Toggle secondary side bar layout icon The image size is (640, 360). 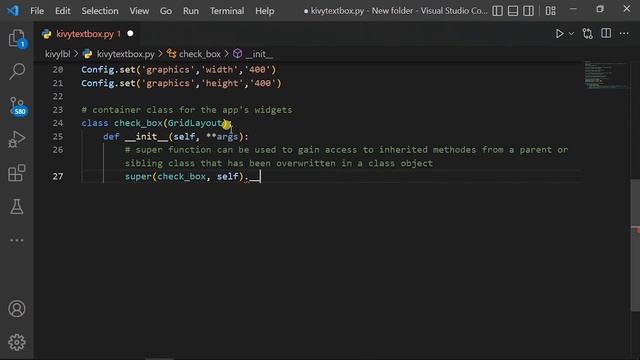528,11
